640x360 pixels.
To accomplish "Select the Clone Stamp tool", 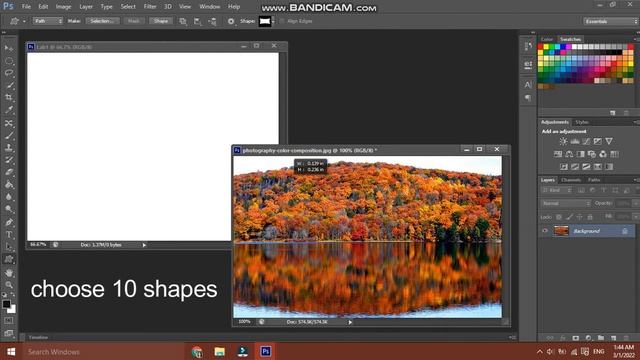I will (9, 147).
